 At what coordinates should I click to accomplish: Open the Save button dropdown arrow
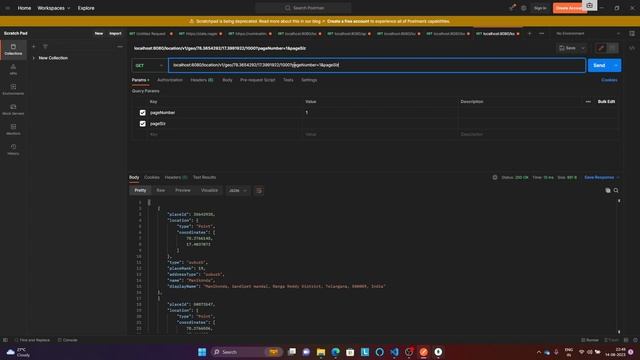click(x=583, y=48)
